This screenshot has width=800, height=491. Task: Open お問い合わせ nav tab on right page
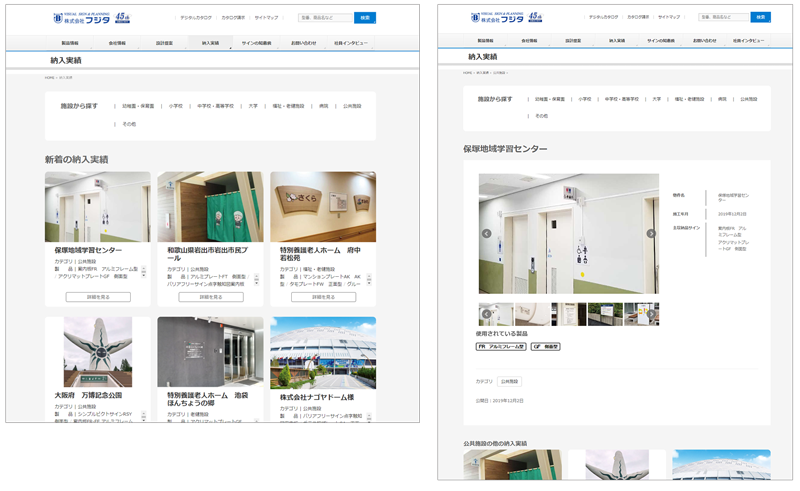[705, 40]
